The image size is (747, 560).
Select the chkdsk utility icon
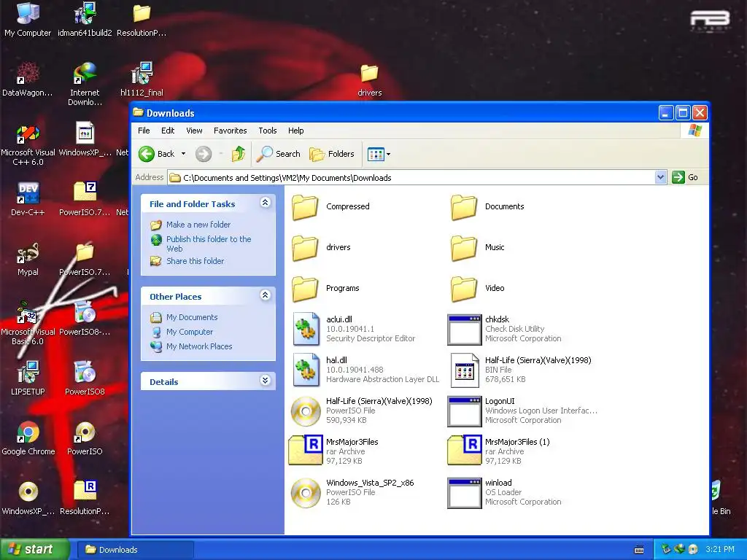coord(464,330)
